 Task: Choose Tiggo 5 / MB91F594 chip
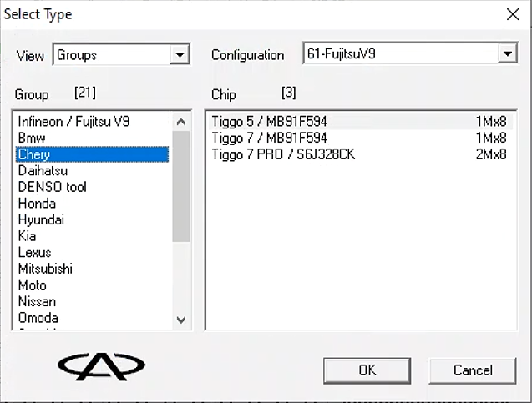click(360, 121)
